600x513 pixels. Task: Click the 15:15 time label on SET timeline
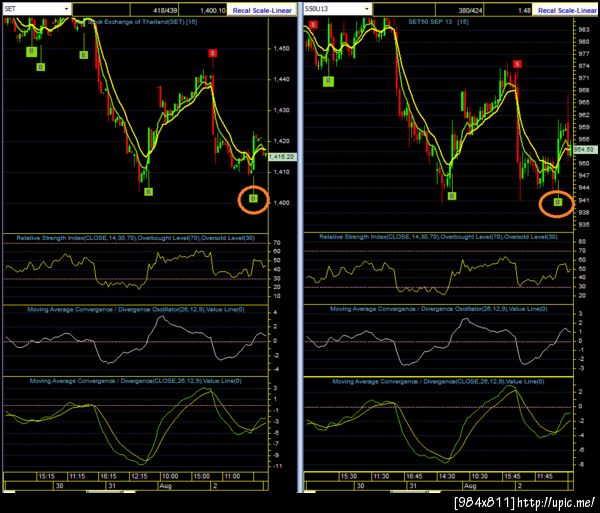[46, 476]
